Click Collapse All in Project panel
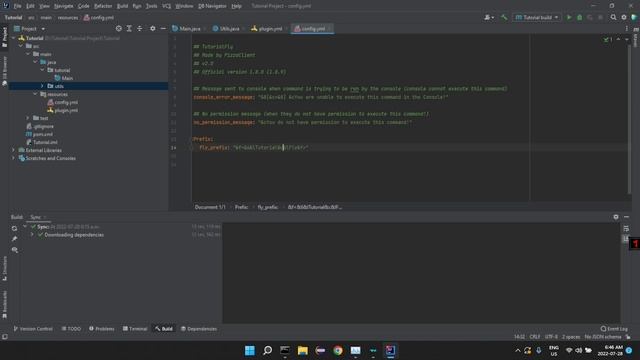The image size is (640, 360). 140,29
